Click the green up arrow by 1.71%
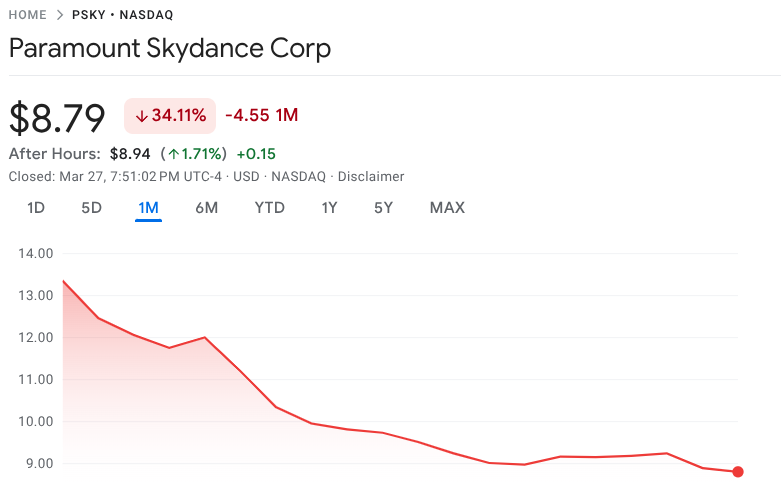The width and height of the screenshot is (781, 494). coord(173,154)
